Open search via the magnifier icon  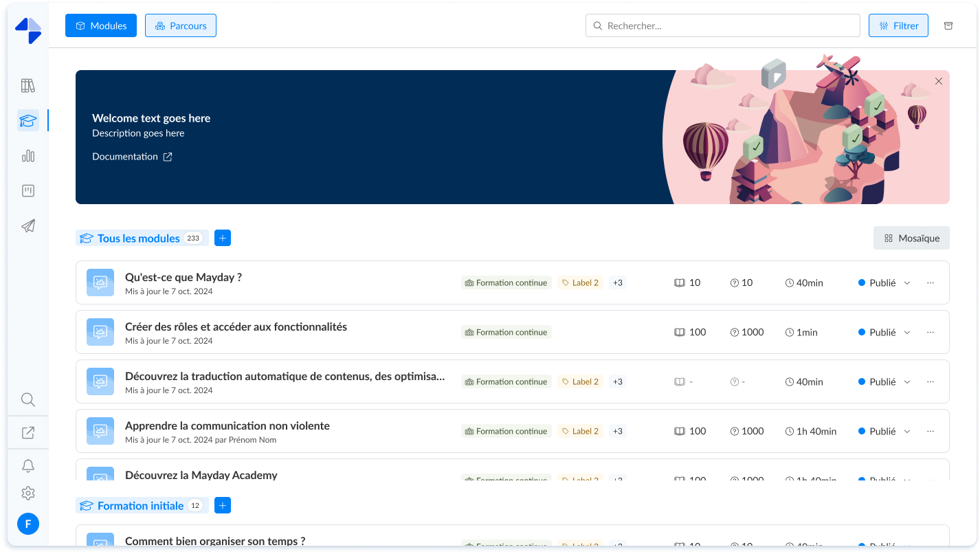coord(27,399)
